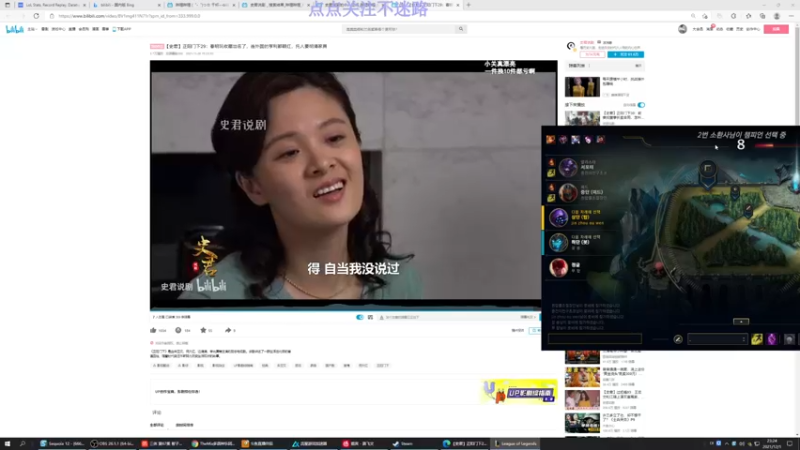The image size is (800, 450).
Task: Click the browser address bar URL
Action: [x=129, y=16]
